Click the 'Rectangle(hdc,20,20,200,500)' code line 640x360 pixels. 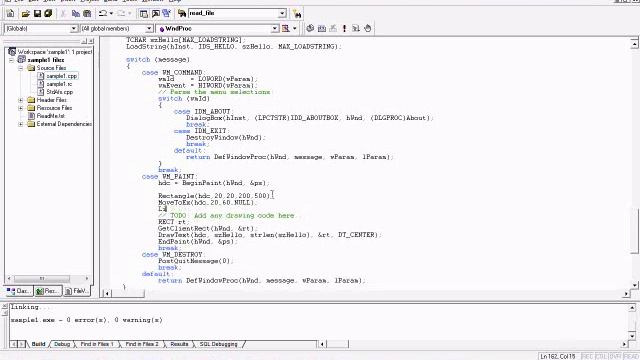215,196
